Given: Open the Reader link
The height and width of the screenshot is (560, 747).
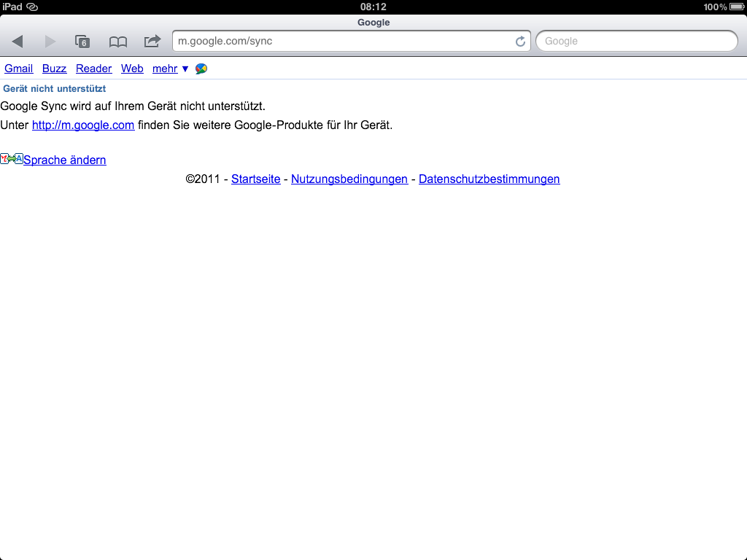Looking at the screenshot, I should click(94, 69).
